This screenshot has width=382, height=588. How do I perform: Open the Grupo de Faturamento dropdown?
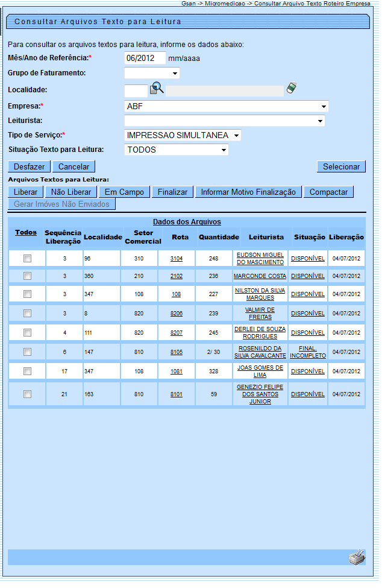click(152, 73)
